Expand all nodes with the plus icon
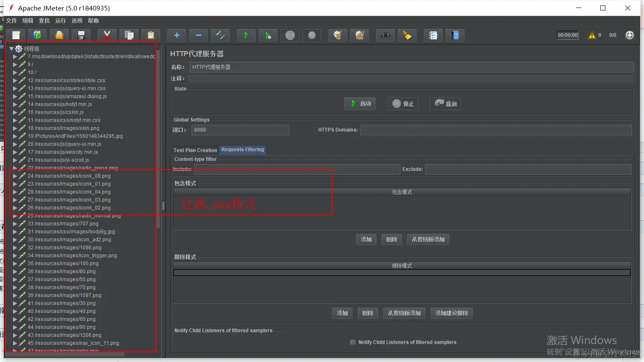The height and width of the screenshot is (362, 644). point(177,36)
